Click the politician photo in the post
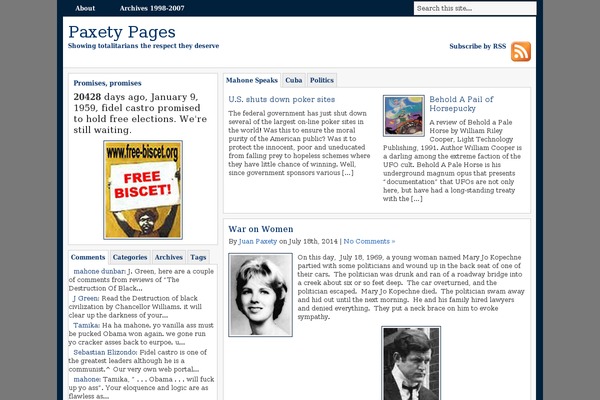 coord(411,363)
